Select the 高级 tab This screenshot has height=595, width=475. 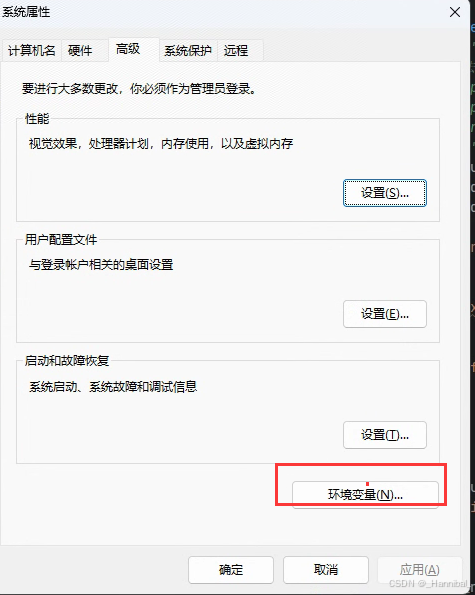coord(128,49)
